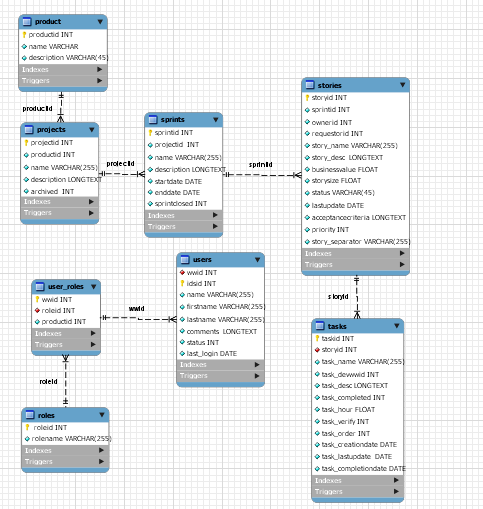The width and height of the screenshot is (483, 509).
Task: Click the productid primary key icon in product
Action: tap(24, 35)
